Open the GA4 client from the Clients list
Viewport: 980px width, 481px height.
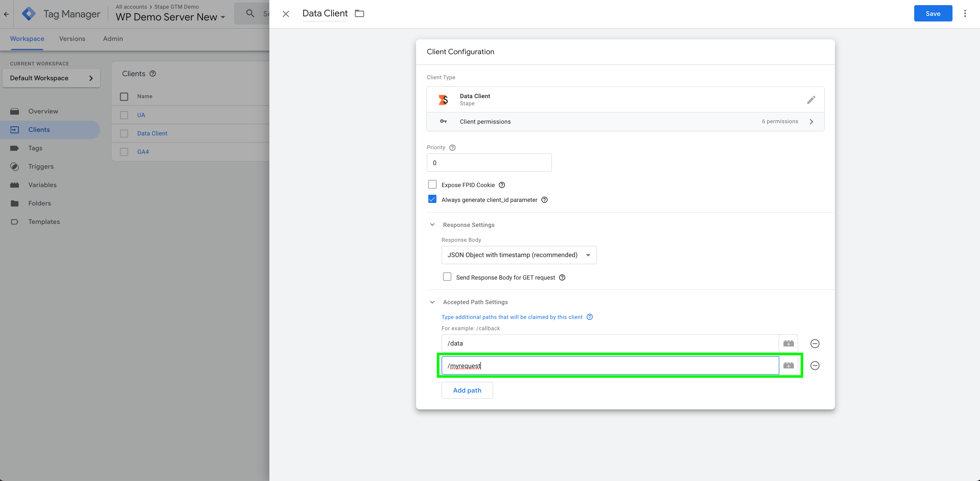tap(143, 152)
